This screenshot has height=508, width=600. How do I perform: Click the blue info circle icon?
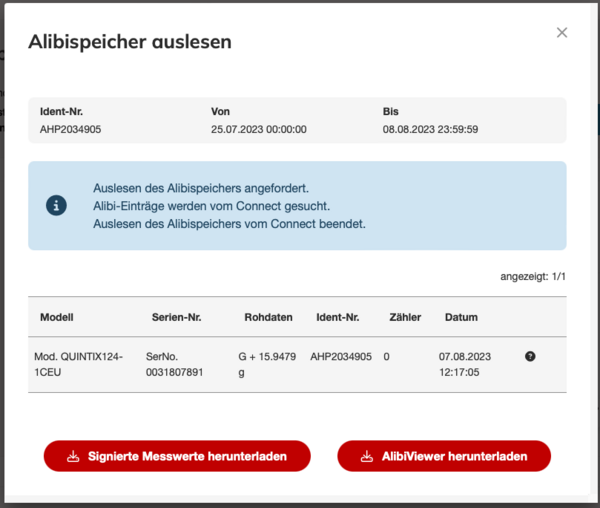57,205
